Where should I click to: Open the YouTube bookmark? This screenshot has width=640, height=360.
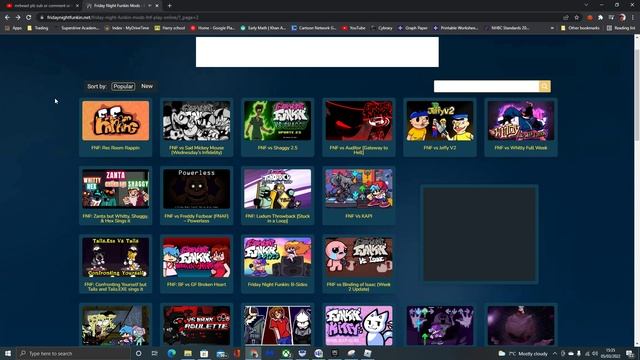tap(354, 28)
